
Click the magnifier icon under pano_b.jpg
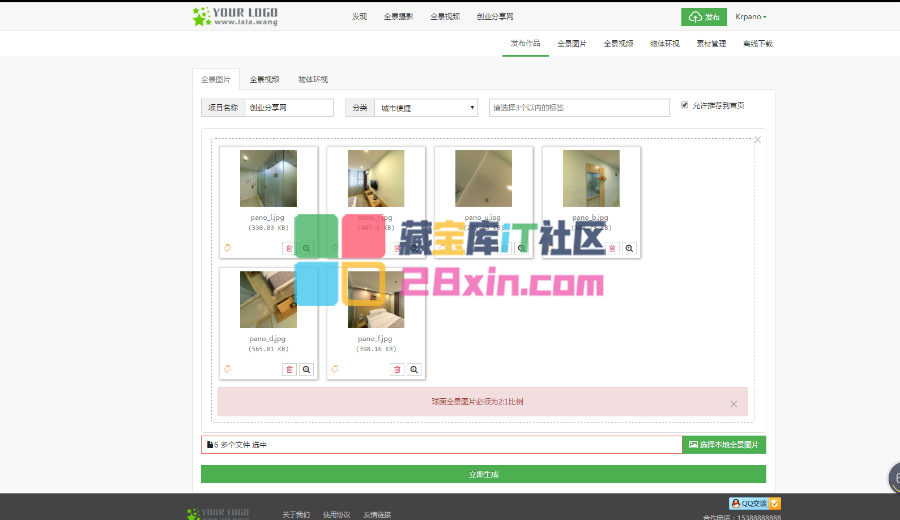pyautogui.click(x=629, y=248)
